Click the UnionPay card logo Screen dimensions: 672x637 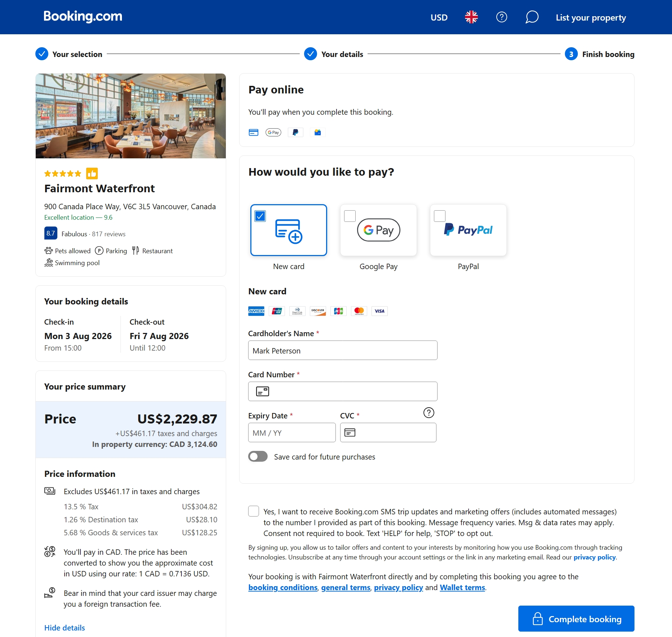(x=277, y=311)
